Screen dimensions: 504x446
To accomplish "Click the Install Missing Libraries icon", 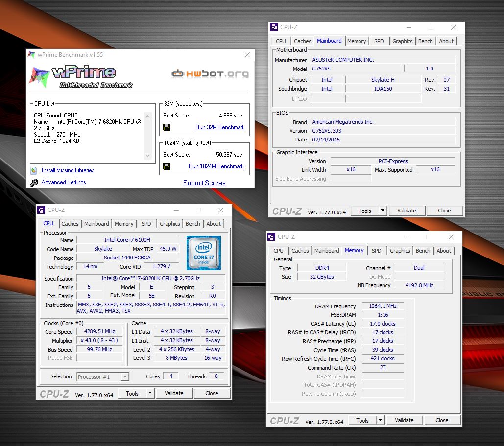I will 34,170.
